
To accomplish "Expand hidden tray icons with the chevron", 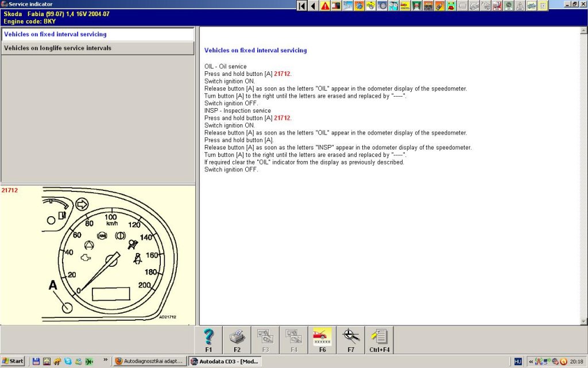I will (x=531, y=362).
